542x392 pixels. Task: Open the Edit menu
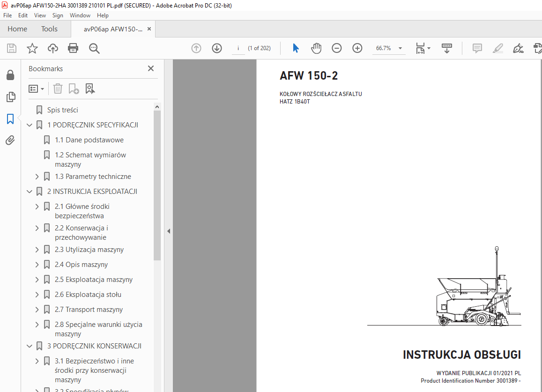[x=23, y=15]
